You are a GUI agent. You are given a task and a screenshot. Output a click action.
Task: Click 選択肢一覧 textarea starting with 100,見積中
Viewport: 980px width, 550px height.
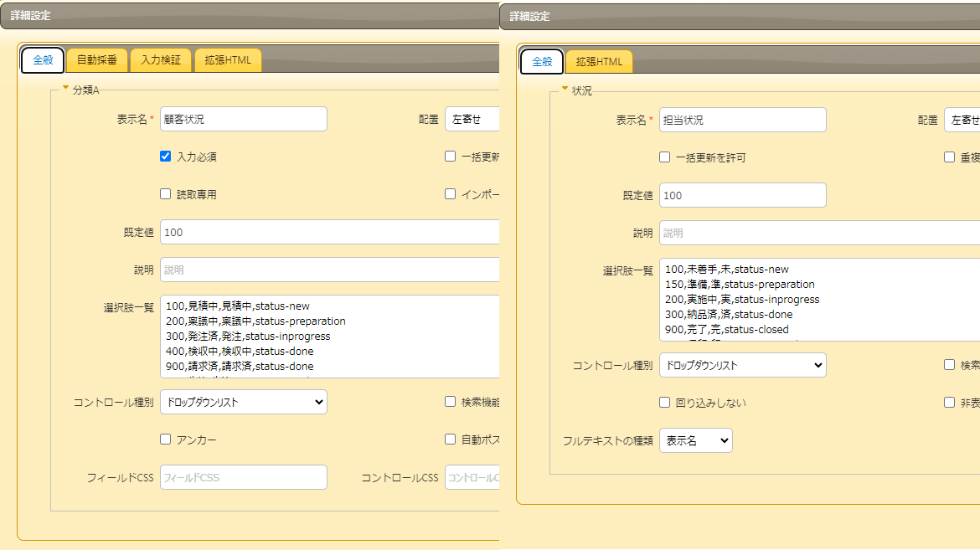pyautogui.click(x=328, y=336)
